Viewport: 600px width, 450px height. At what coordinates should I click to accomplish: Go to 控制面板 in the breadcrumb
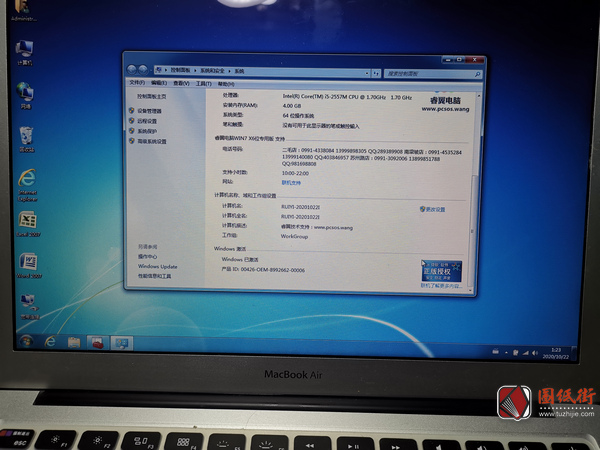coord(180,70)
